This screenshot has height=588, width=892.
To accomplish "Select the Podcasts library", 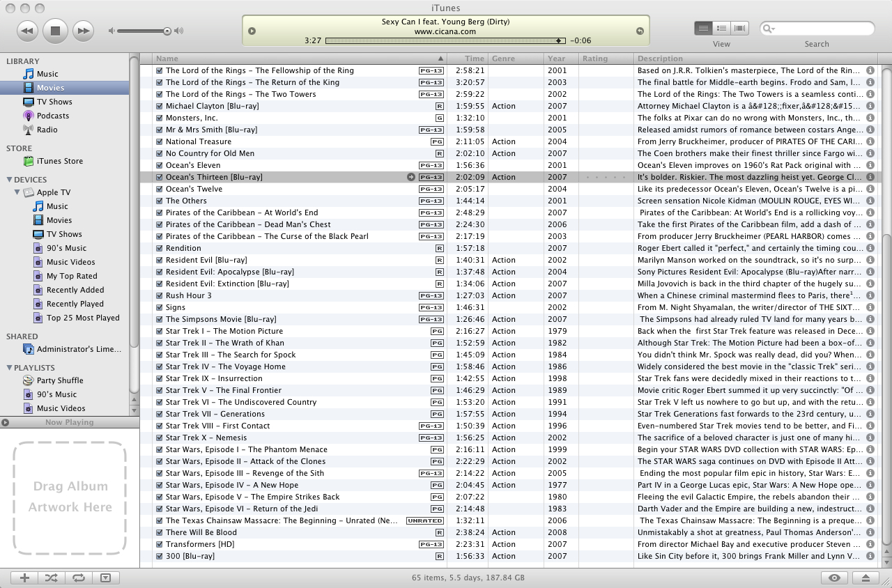I will pos(54,115).
